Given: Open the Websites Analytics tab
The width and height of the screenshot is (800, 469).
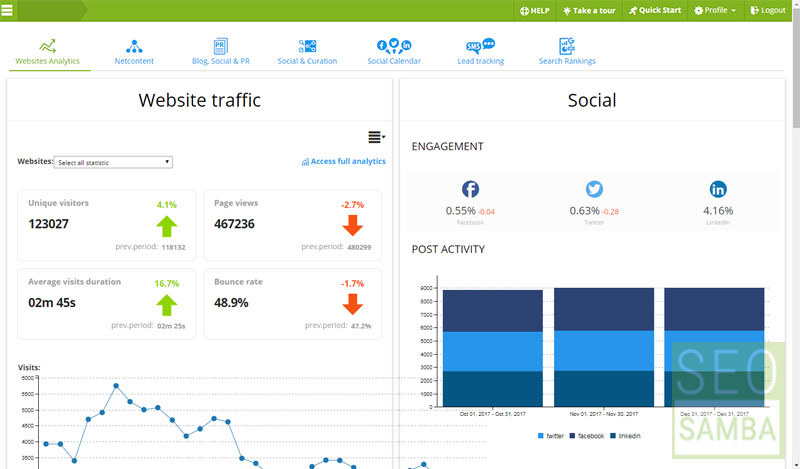Looking at the screenshot, I should pos(47,53).
